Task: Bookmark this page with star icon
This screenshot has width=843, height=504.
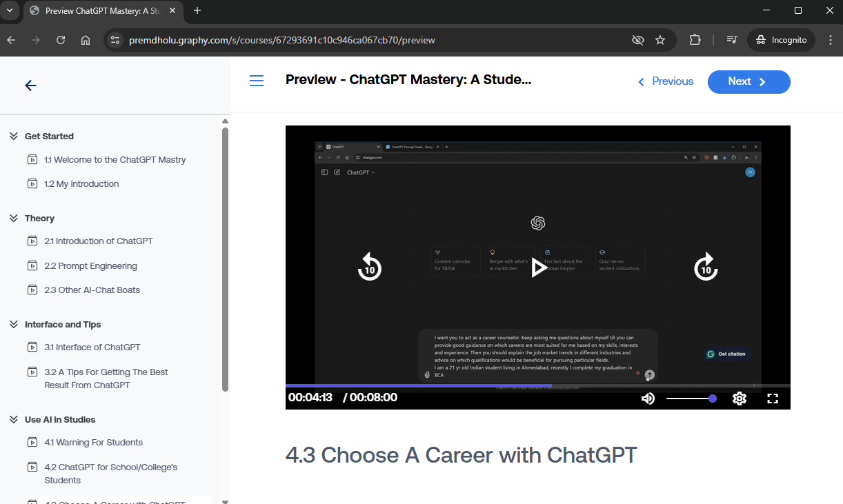Action: point(660,40)
